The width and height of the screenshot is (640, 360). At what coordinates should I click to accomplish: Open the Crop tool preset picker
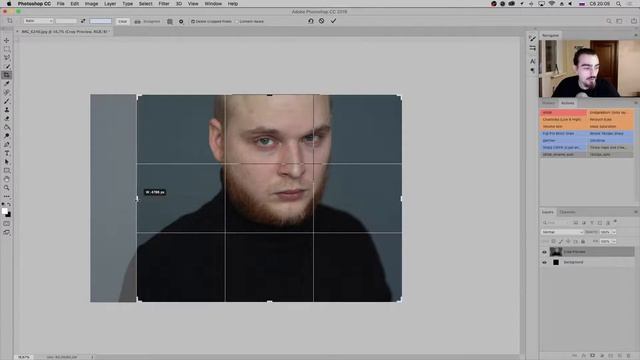10,21
